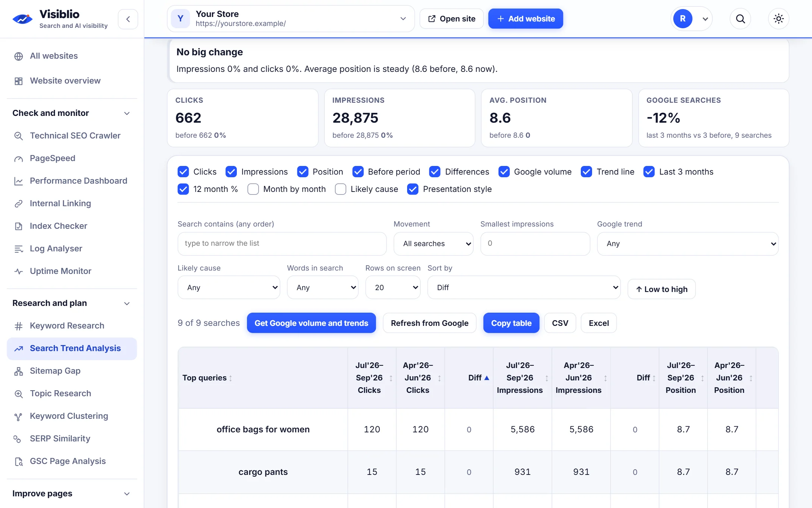
Task: Open the Rows on screen dropdown
Action: tap(393, 287)
